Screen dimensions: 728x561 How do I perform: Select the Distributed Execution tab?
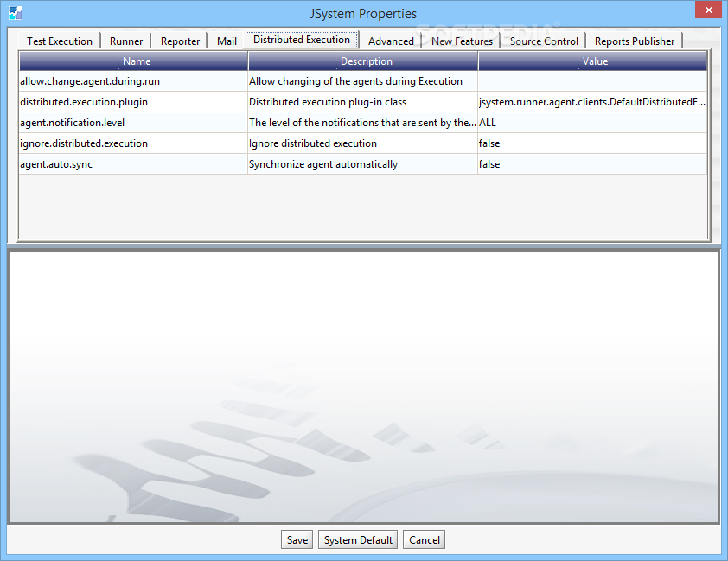pyautogui.click(x=302, y=40)
